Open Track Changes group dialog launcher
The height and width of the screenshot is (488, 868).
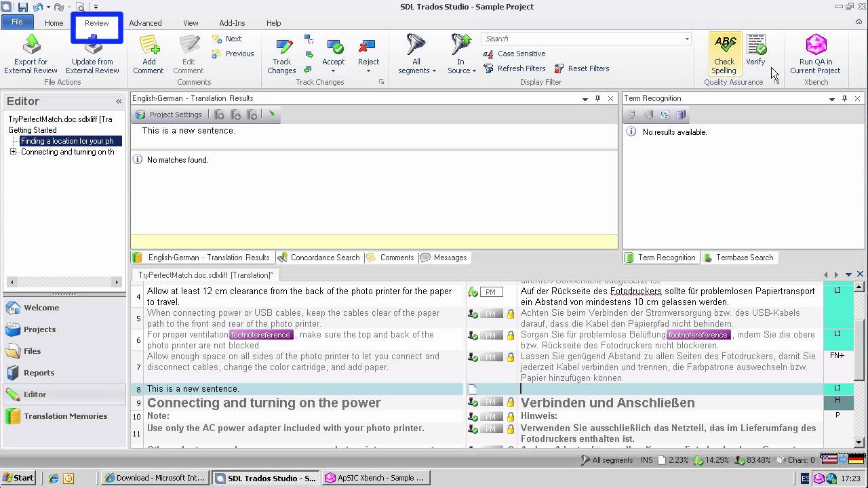[381, 82]
